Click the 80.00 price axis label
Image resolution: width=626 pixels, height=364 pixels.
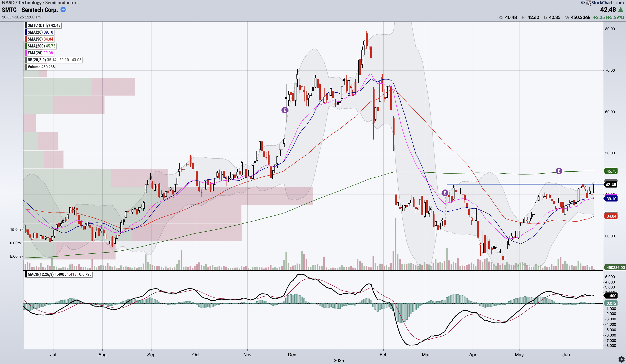click(x=610, y=29)
